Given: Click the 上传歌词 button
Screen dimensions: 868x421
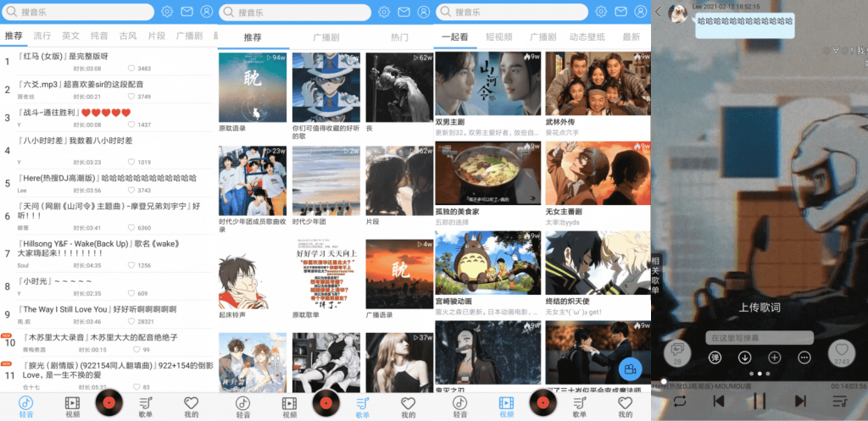Looking at the screenshot, I should [x=759, y=307].
